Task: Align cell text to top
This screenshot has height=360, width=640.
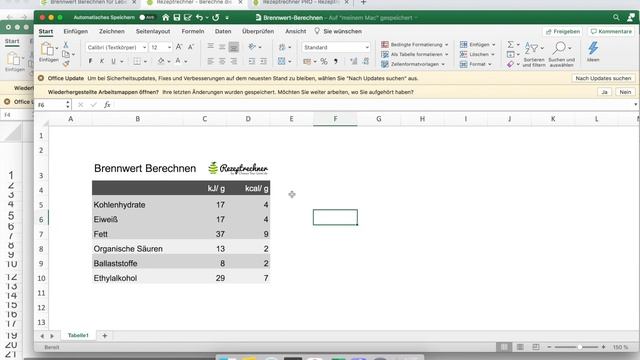Action: [211, 47]
